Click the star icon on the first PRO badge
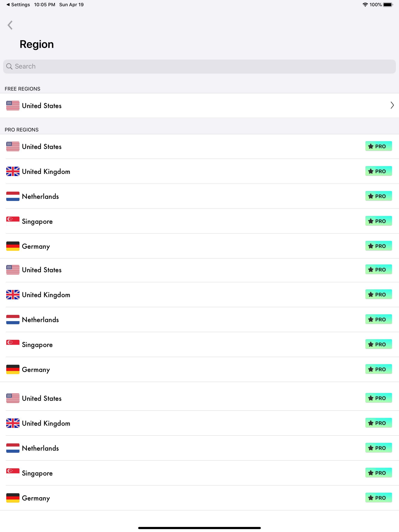This screenshot has width=399, height=532. tap(371, 146)
